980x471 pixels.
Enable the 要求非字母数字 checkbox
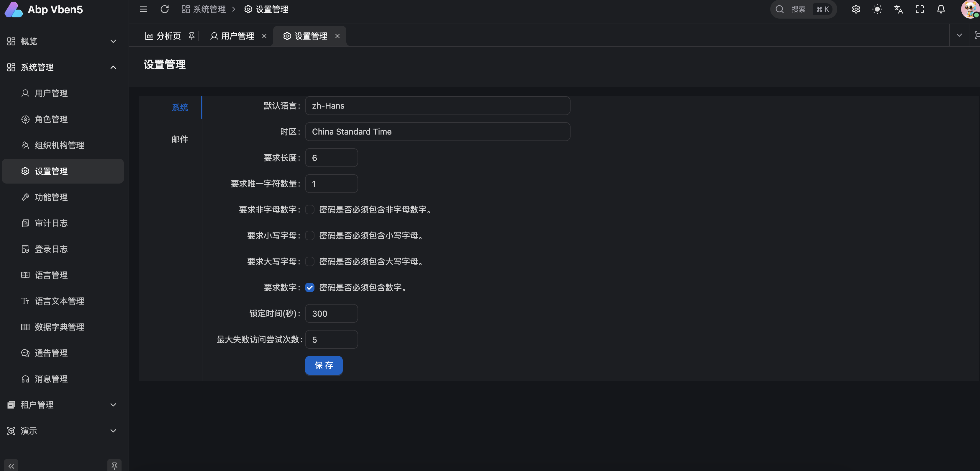(x=310, y=210)
